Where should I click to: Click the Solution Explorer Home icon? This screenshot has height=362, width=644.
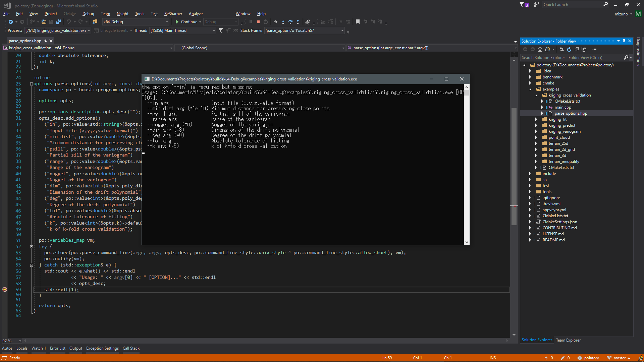click(x=540, y=49)
